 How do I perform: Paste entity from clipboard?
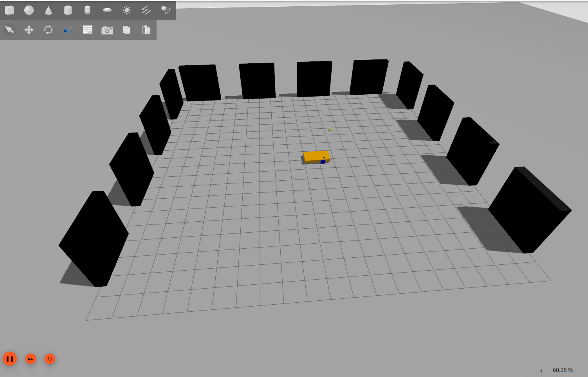(x=146, y=30)
